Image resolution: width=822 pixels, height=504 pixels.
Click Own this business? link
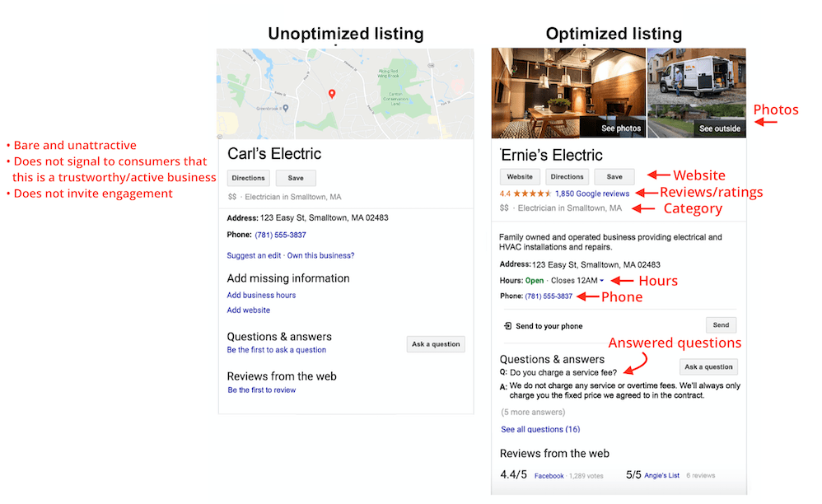pos(320,255)
